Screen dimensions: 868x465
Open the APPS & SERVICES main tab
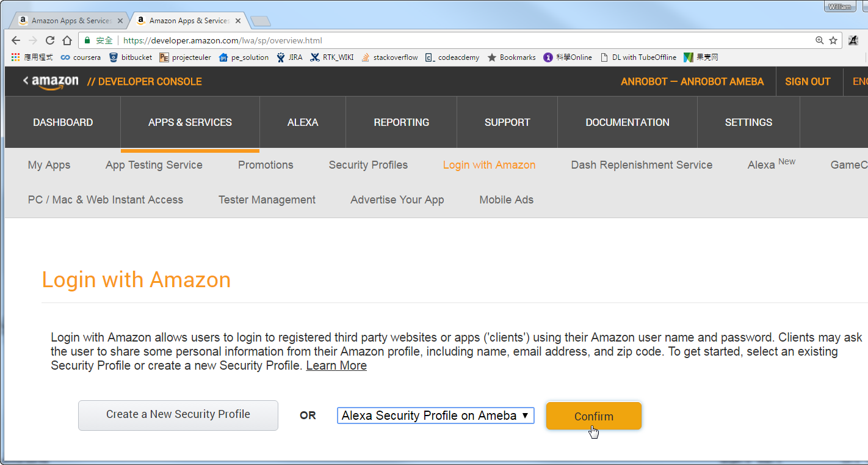click(190, 122)
